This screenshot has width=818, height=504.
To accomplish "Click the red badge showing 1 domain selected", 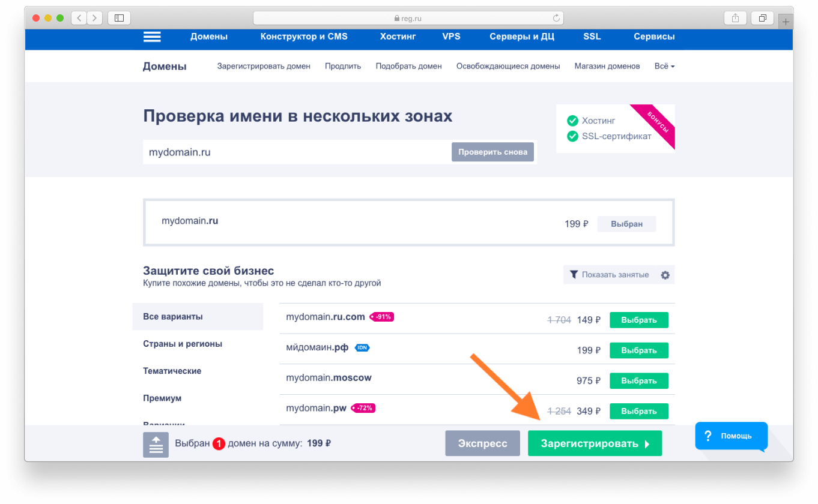I will tap(219, 444).
